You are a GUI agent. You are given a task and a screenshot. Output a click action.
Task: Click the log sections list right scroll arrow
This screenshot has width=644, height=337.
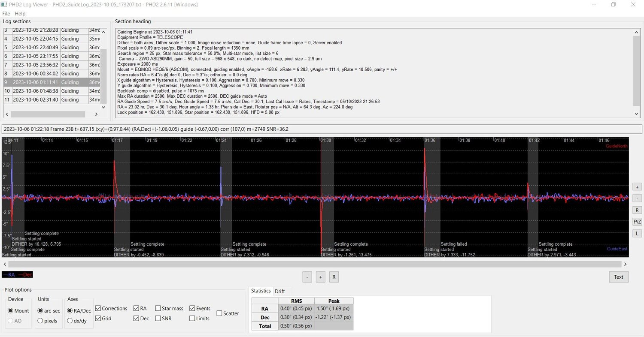click(97, 114)
